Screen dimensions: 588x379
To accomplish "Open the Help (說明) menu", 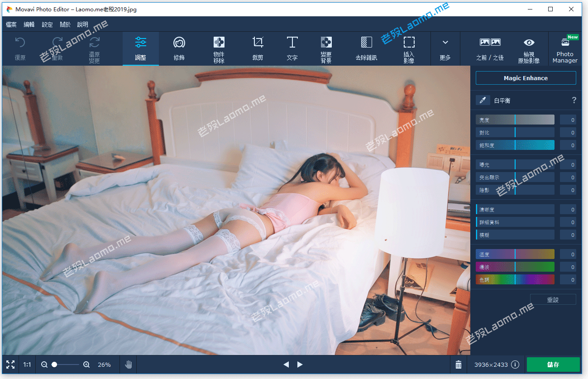I will pos(83,24).
